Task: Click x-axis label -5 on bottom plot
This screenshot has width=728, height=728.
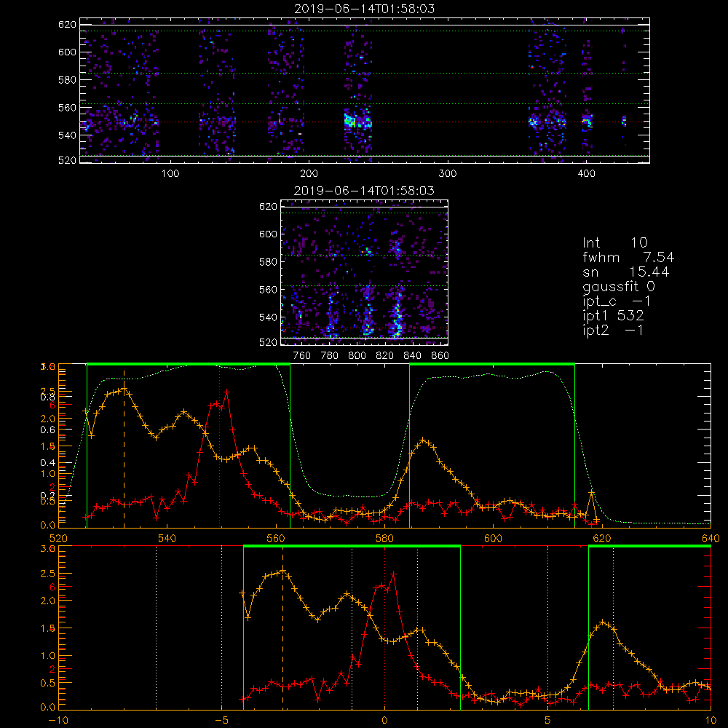Action: (x=222, y=721)
